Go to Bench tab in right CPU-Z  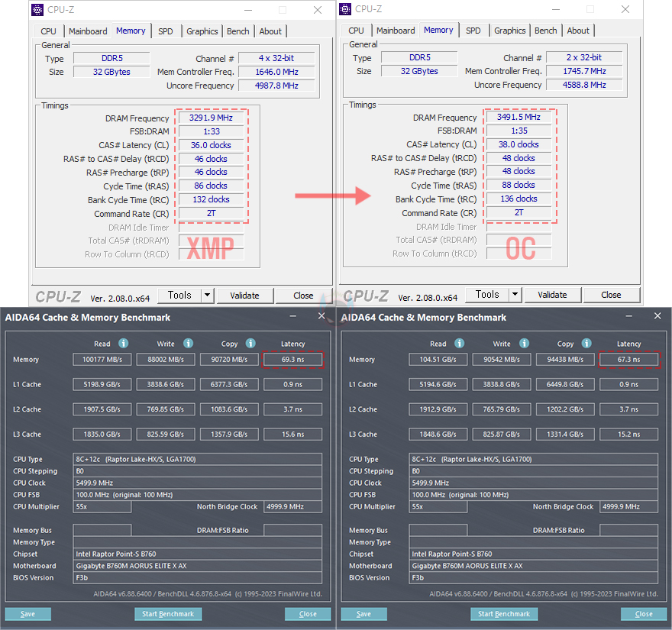545,31
